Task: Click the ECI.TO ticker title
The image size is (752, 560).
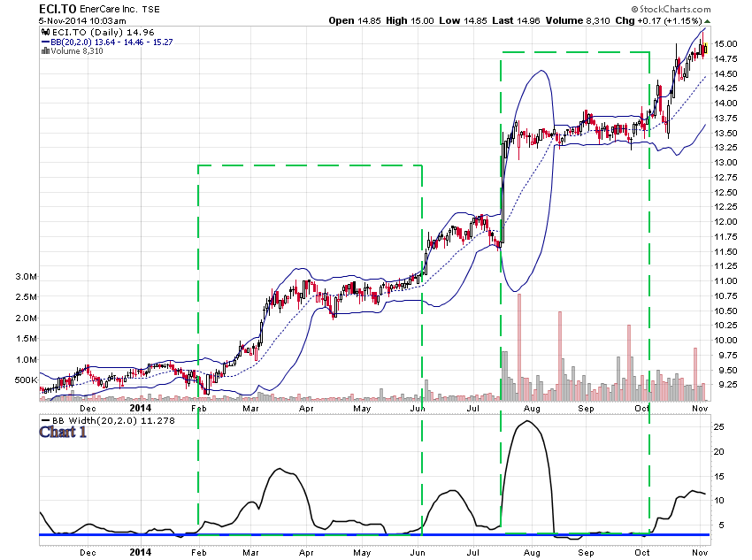Action: (x=58, y=9)
